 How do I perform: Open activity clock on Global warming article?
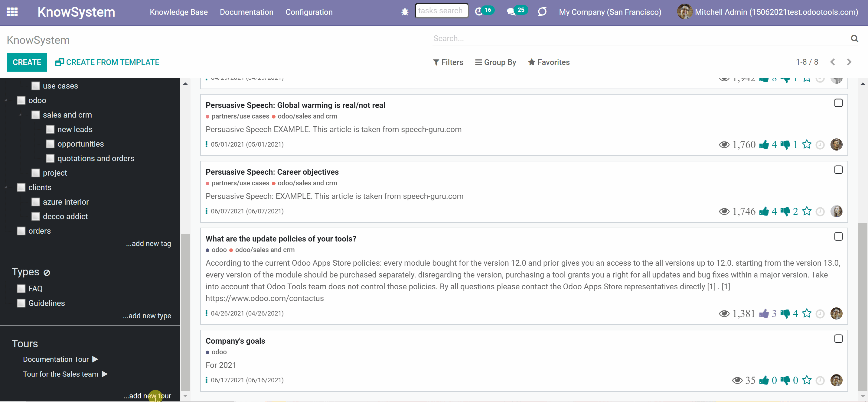click(x=821, y=145)
